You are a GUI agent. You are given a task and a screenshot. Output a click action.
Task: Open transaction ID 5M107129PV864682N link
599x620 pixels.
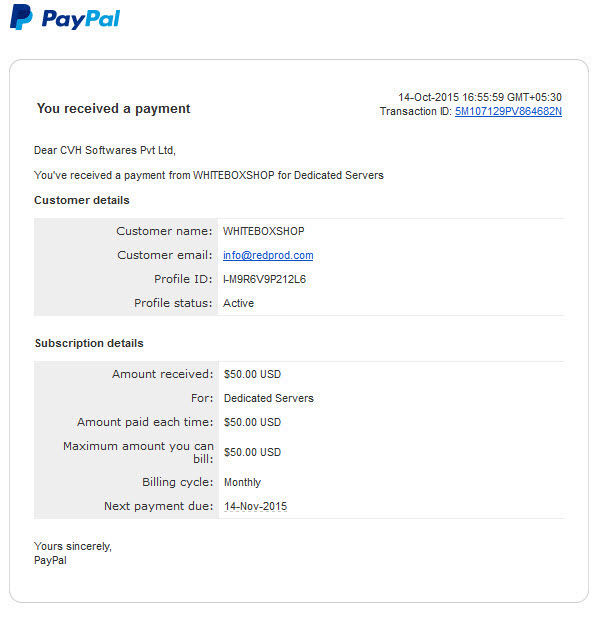coord(508,112)
